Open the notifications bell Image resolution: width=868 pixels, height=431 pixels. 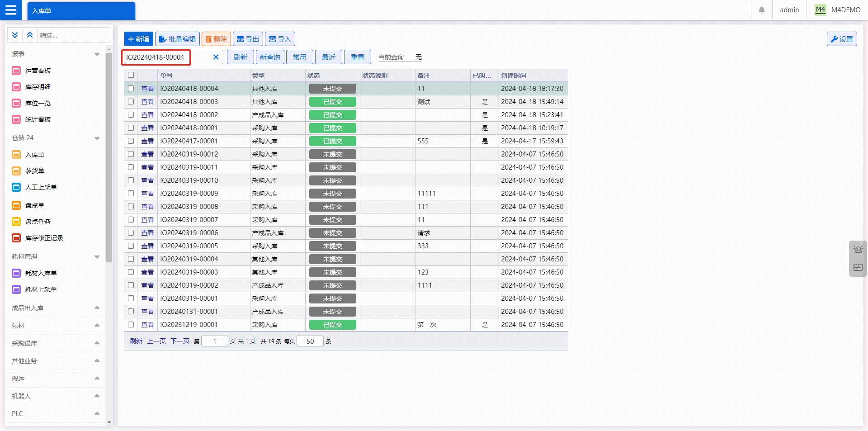tap(762, 10)
